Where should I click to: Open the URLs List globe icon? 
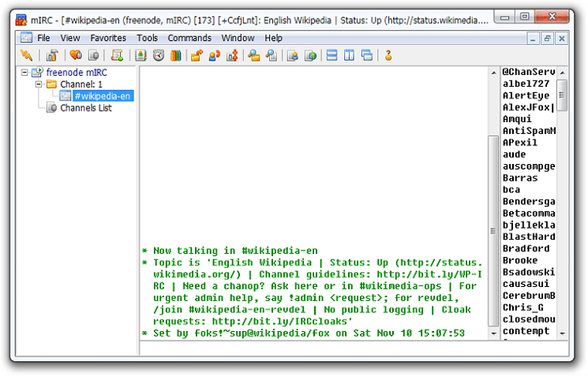coord(310,55)
